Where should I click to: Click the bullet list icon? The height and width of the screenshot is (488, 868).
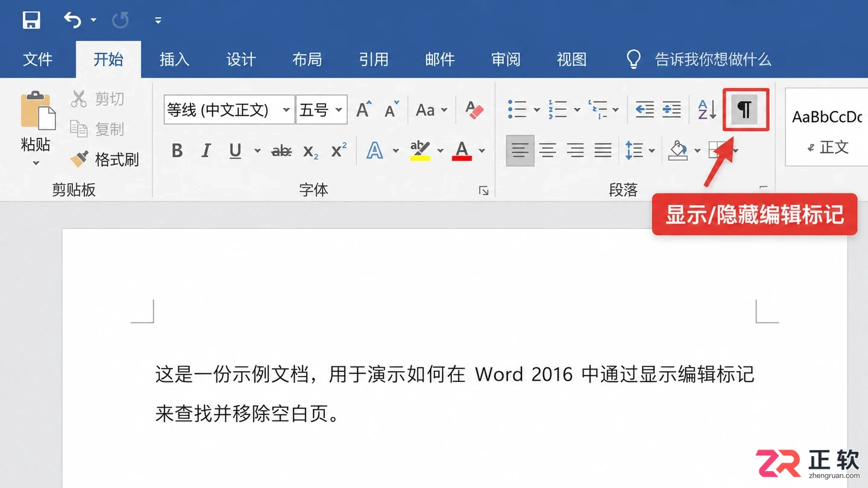coord(517,110)
